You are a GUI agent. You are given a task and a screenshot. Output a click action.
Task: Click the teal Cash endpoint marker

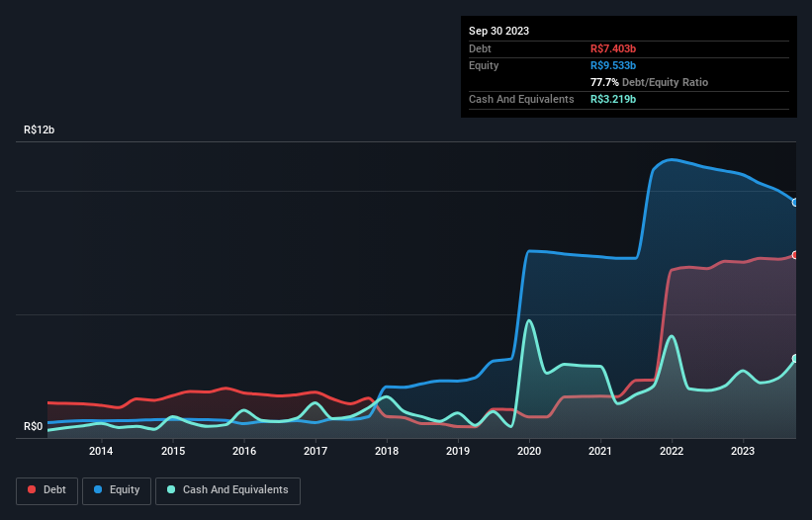pyautogui.click(x=795, y=359)
